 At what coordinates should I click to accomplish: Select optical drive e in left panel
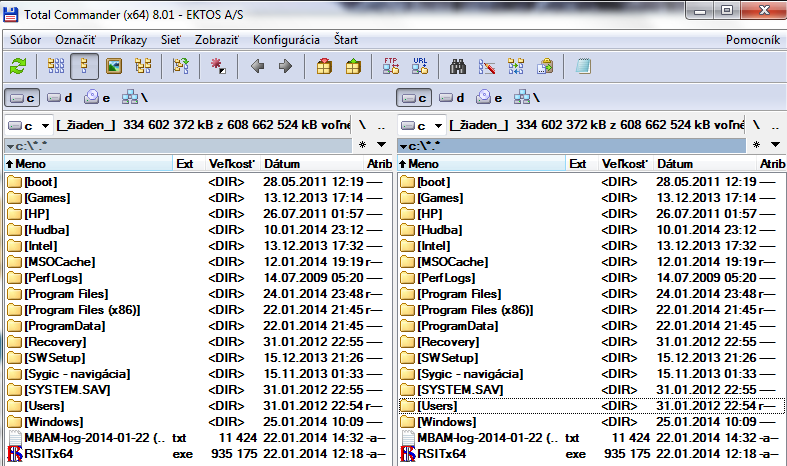pos(97,98)
